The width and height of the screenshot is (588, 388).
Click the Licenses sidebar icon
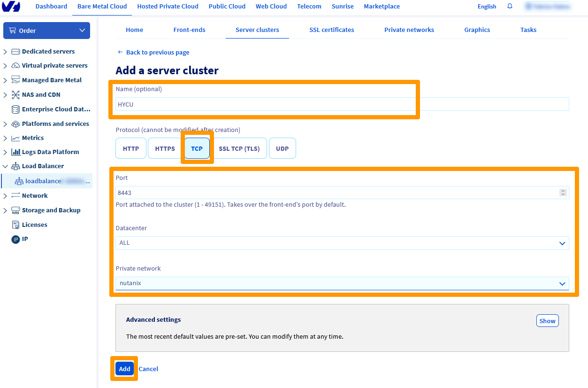[x=15, y=225]
